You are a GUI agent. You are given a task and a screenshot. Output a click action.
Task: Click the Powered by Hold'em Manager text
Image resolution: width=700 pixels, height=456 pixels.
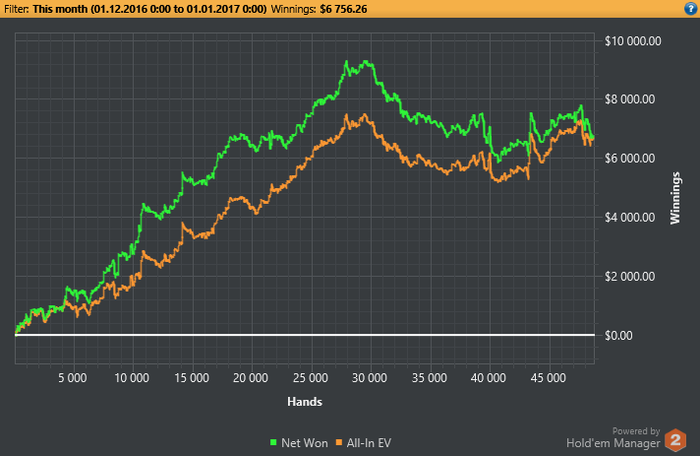[x=613, y=438]
